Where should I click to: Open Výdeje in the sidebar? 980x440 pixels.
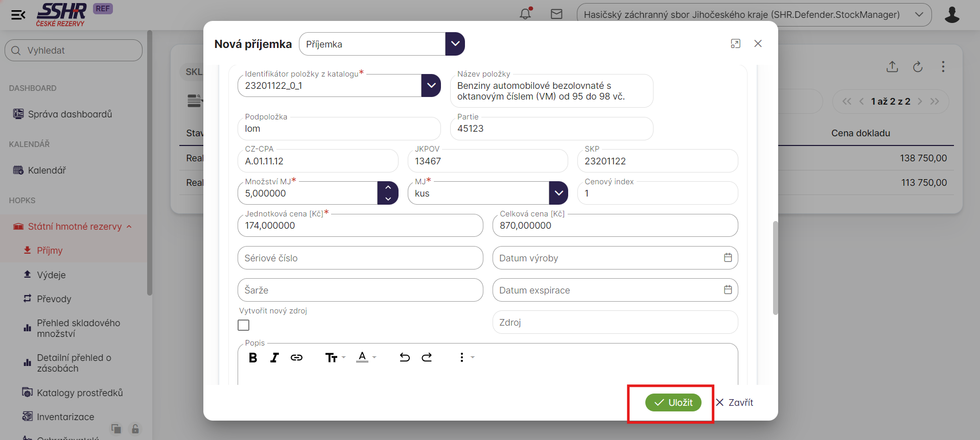click(51, 275)
